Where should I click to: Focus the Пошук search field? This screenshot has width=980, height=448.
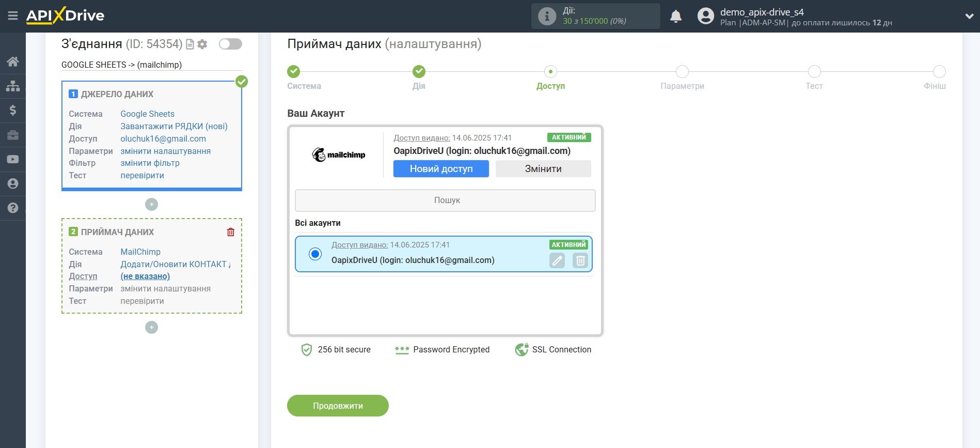[445, 200]
